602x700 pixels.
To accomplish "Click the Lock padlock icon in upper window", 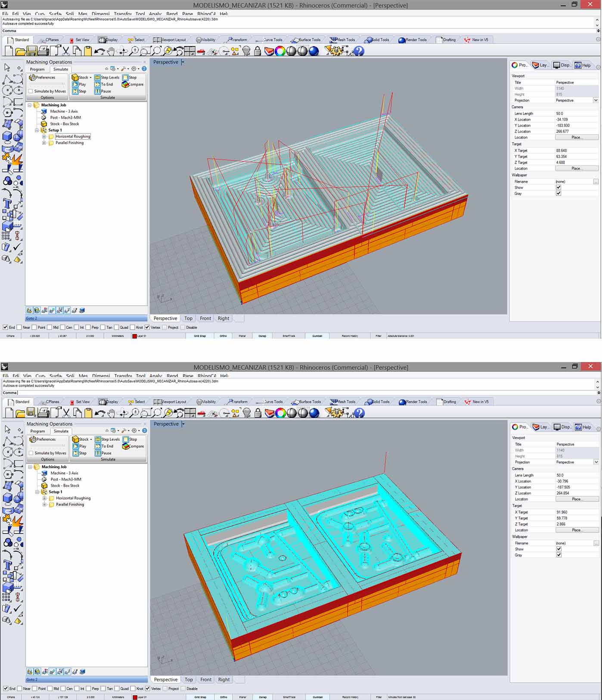I will coord(258,51).
